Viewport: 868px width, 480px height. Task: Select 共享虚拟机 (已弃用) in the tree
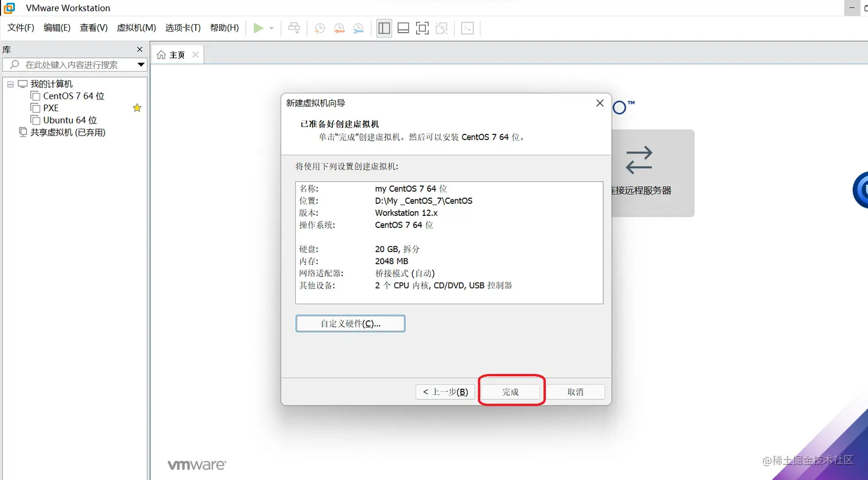click(68, 132)
